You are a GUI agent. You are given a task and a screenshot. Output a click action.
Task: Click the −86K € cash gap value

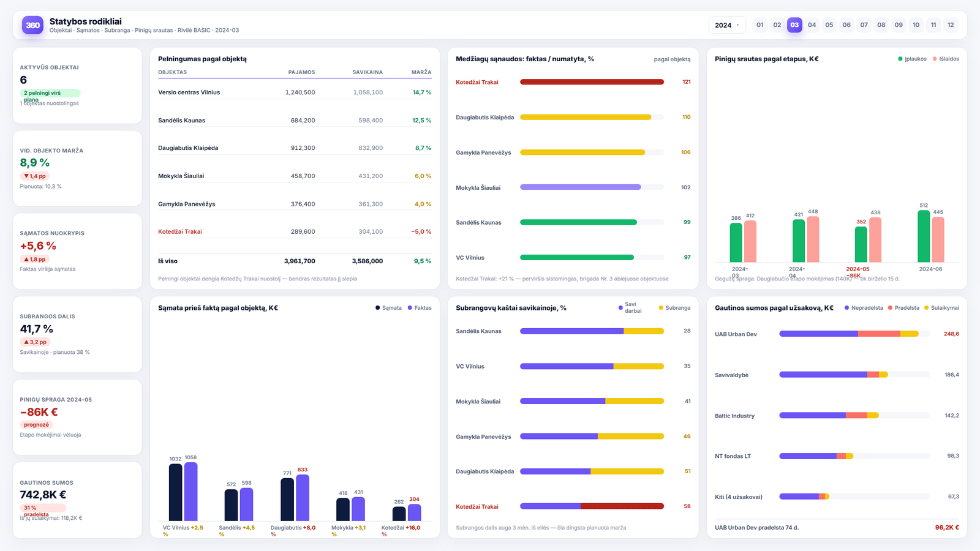coord(39,412)
